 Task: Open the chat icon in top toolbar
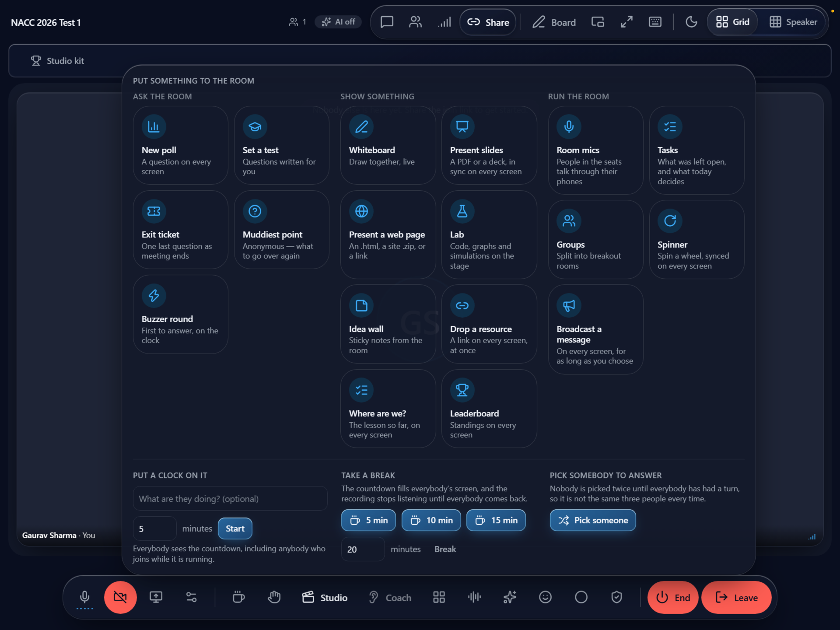(387, 22)
